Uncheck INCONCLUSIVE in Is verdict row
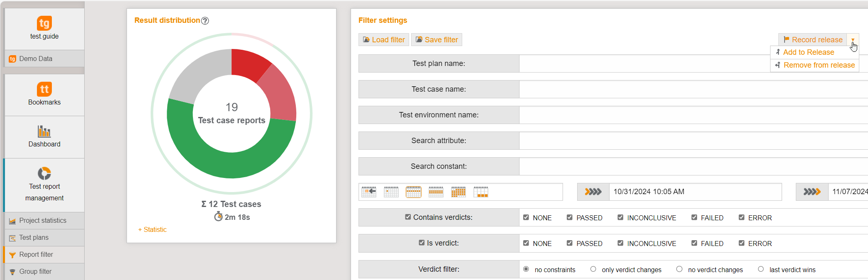868x280 pixels. click(620, 243)
